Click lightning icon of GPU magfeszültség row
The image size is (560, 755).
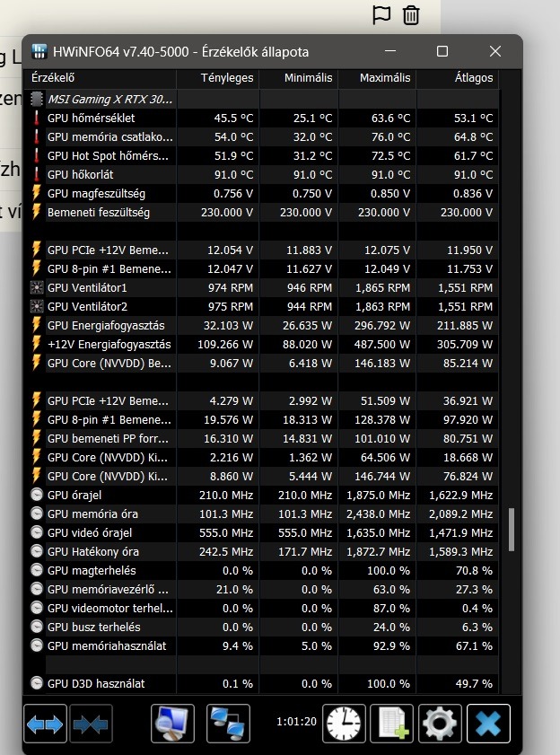[37, 193]
